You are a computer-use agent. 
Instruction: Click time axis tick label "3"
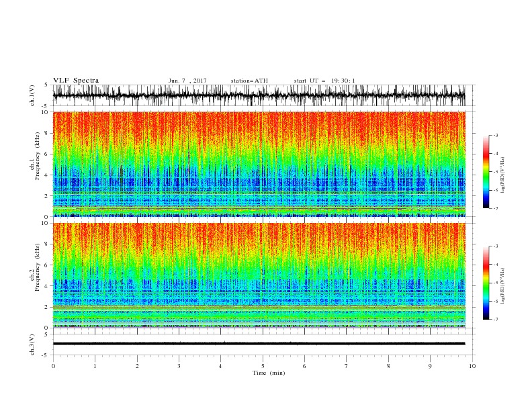click(179, 366)
